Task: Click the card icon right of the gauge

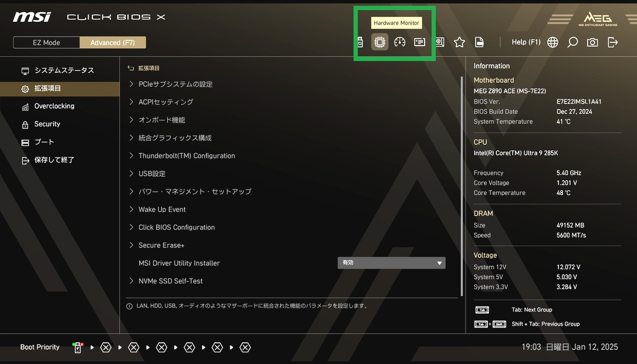Action: 420,42
